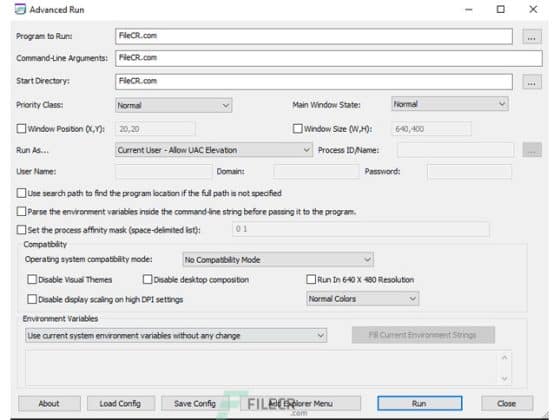560x420 pixels.
Task: Click the Program to Run text field
Action: coord(314,36)
